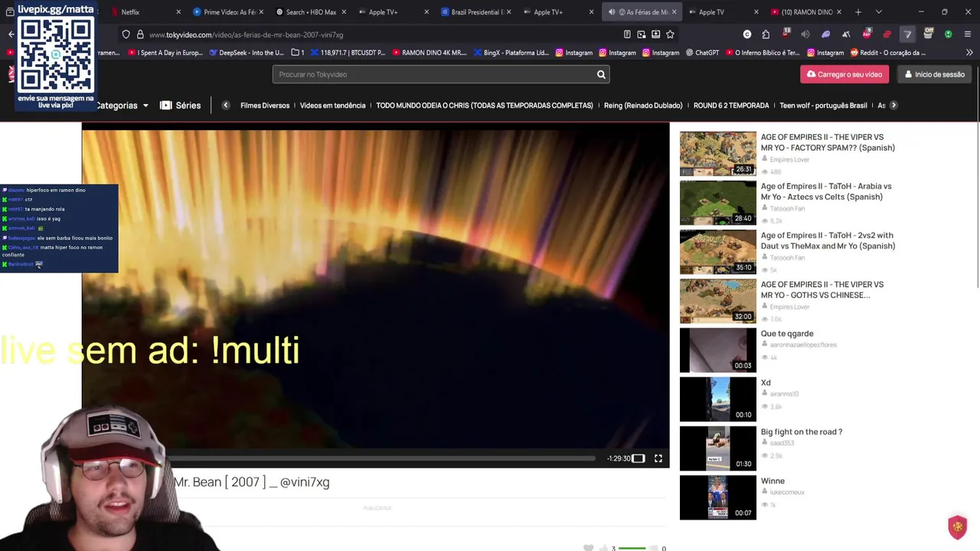Show more bookmarks with the overflow chevron
This screenshot has width=980, height=551.
[x=969, y=53]
